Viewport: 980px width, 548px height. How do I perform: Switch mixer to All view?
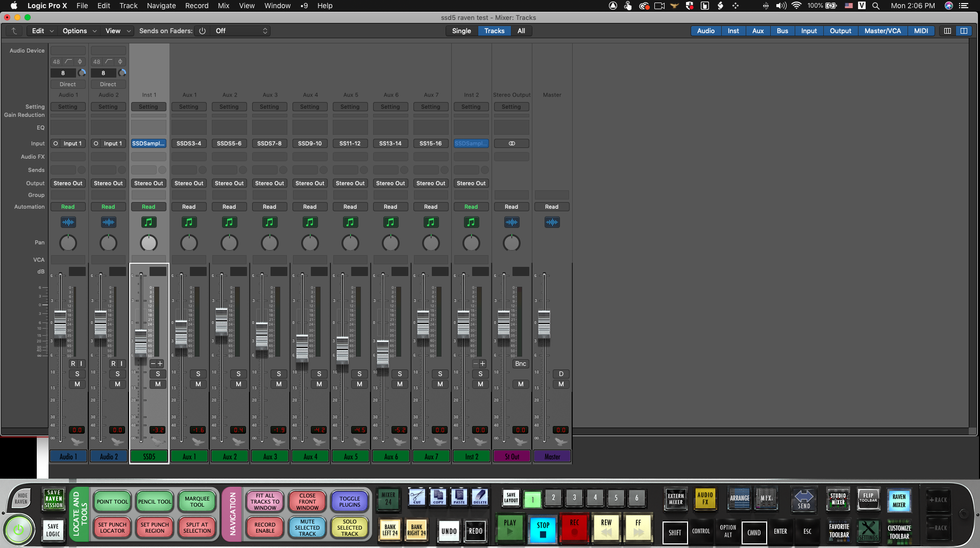(521, 31)
